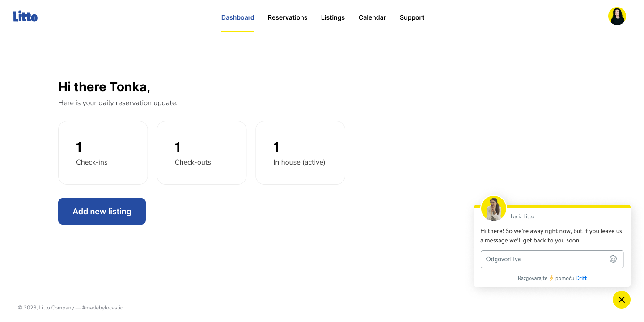The width and height of the screenshot is (644, 322).
Task: Click the lightning bolt icon near Drift
Action: coord(551,278)
